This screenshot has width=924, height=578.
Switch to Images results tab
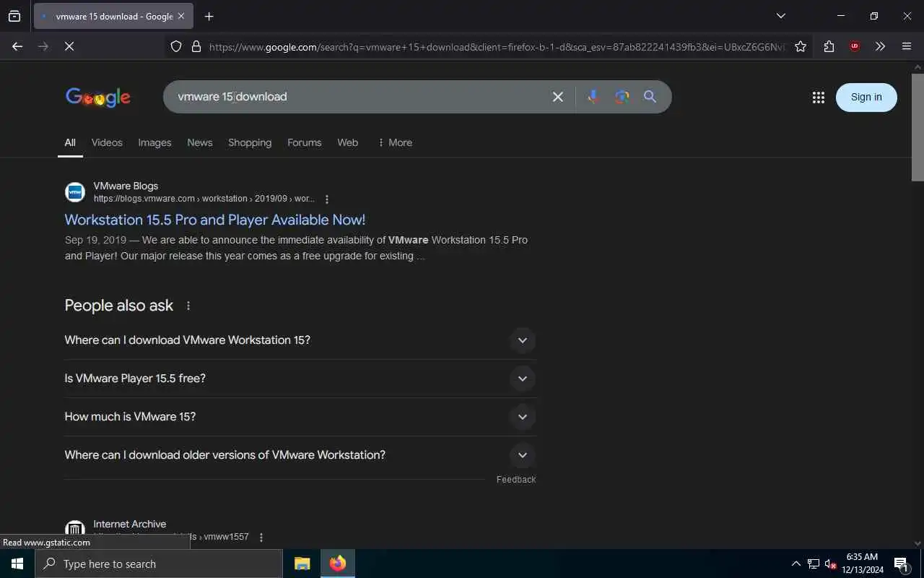pos(154,142)
